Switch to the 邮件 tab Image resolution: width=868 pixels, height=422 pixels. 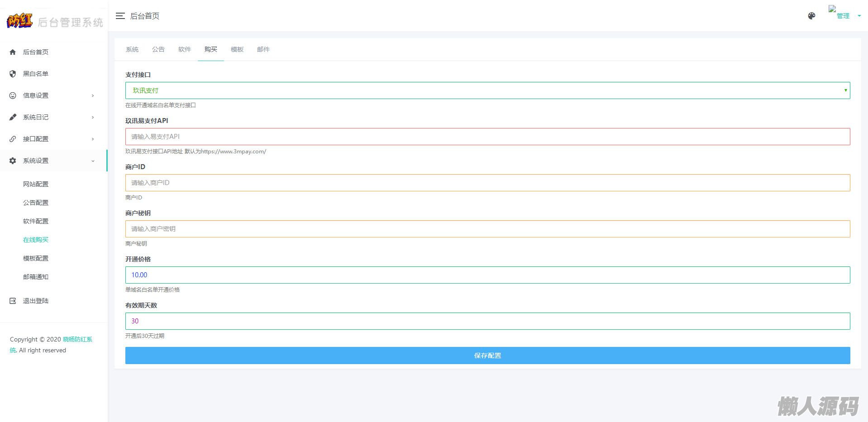263,49
